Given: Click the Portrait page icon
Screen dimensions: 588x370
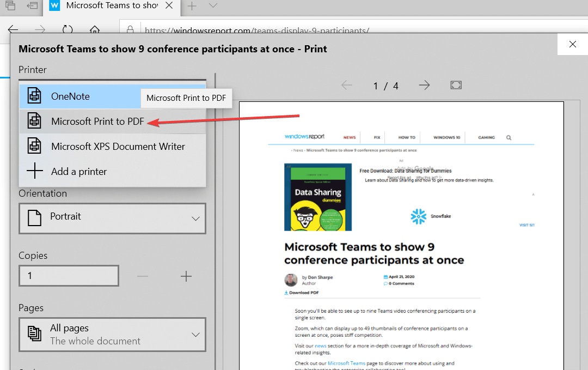Looking at the screenshot, I should click(x=34, y=218).
